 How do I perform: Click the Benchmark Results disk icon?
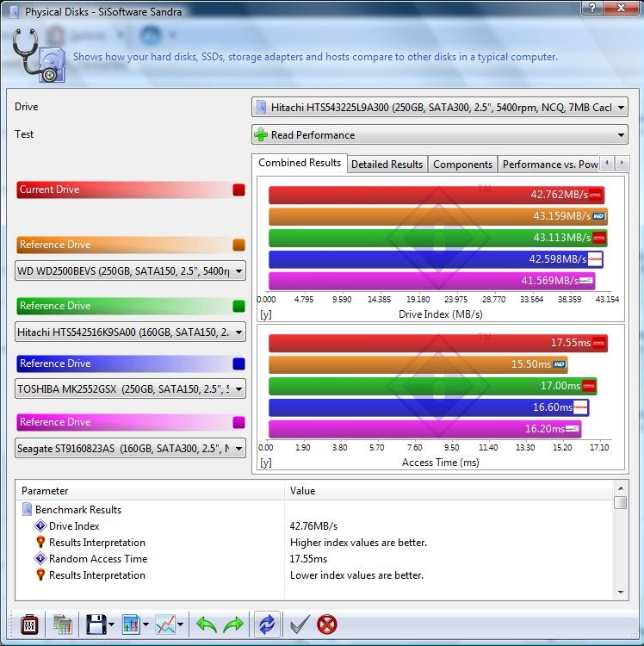[27, 509]
